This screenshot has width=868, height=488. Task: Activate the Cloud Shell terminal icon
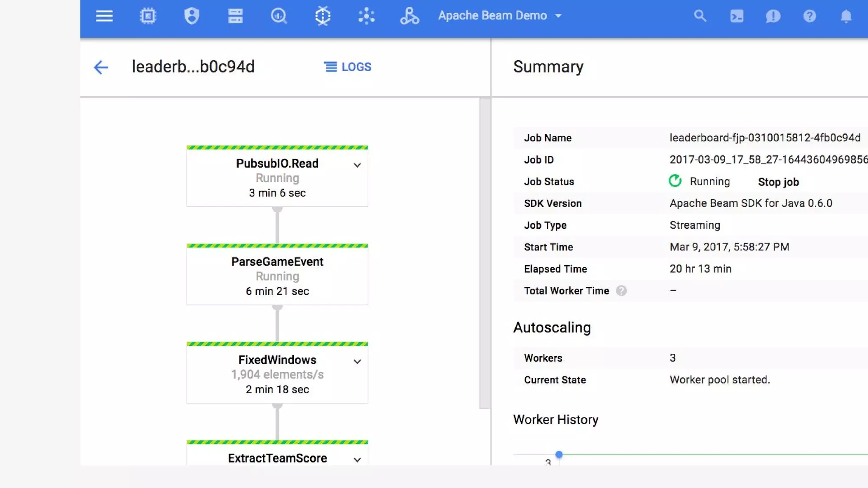[737, 16]
